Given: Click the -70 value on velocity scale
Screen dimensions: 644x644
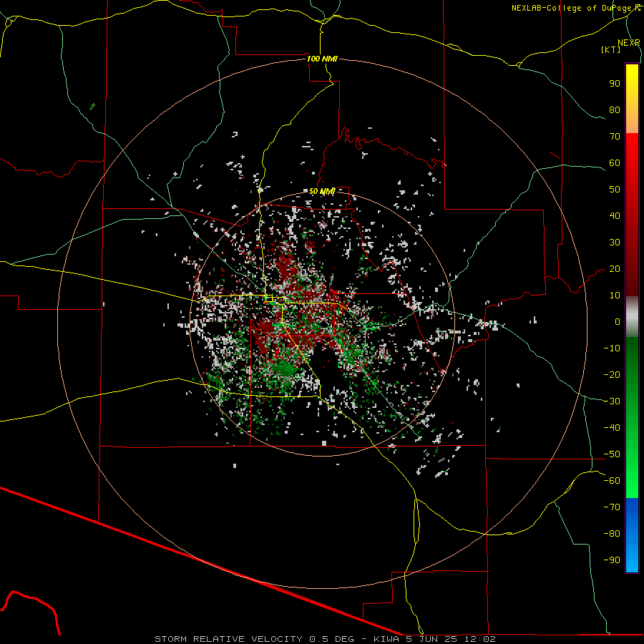Looking at the screenshot, I should point(612,507).
